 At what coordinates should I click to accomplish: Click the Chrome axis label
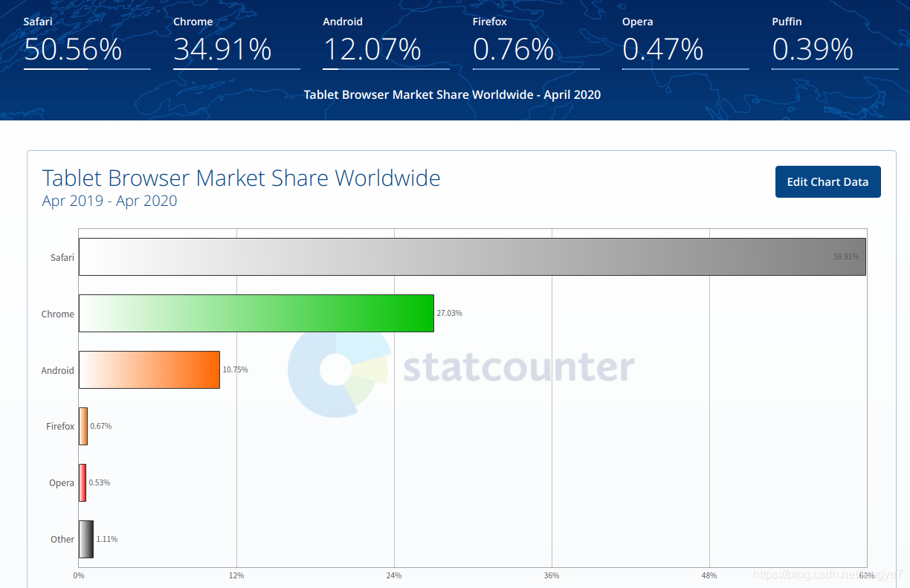pyautogui.click(x=57, y=314)
